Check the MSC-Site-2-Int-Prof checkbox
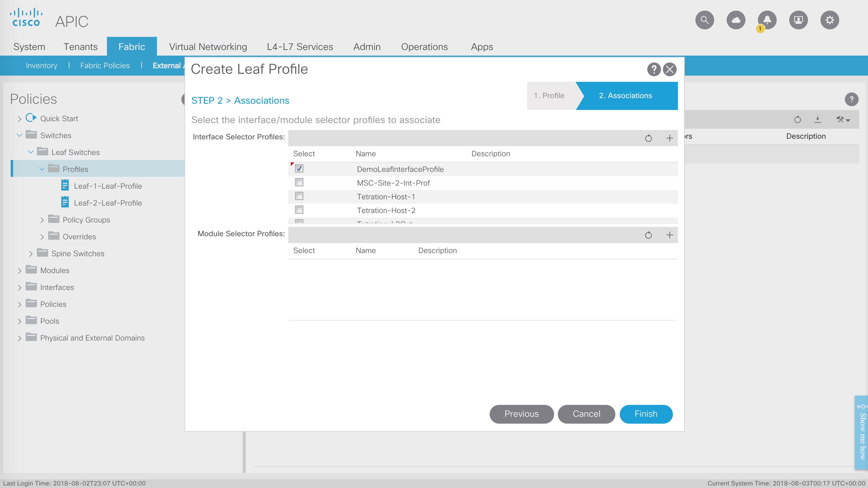Screen dimensions: 868x488 (x=299, y=182)
